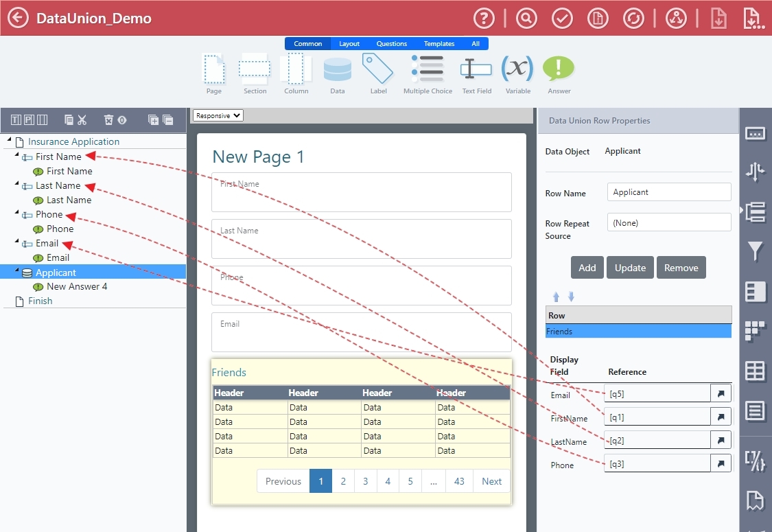772x532 pixels.
Task: Open the percent code sidebar icon
Action: [x=756, y=461]
